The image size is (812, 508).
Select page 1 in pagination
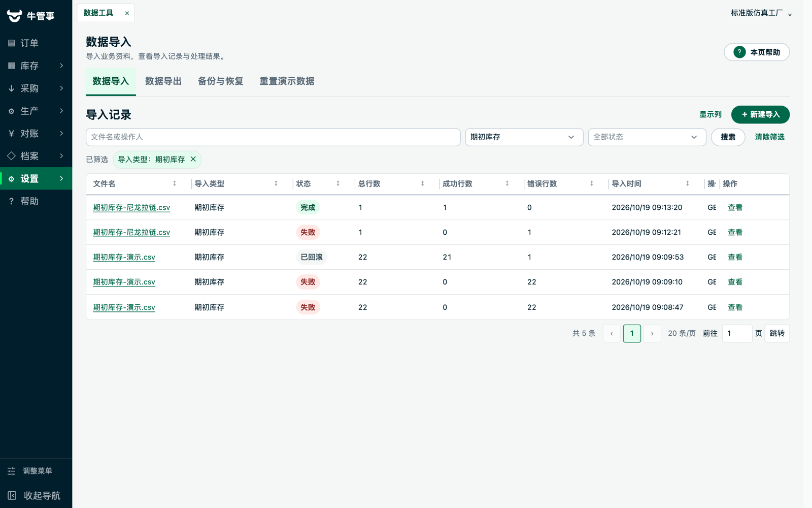632,334
